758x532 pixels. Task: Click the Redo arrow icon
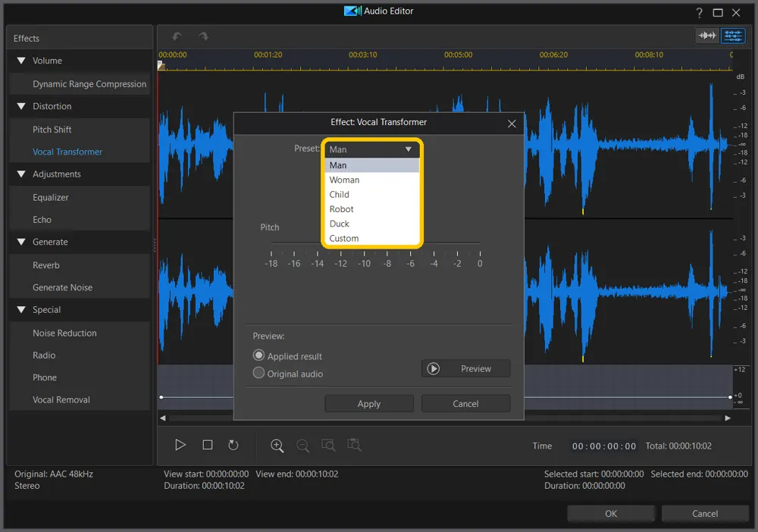click(x=203, y=36)
